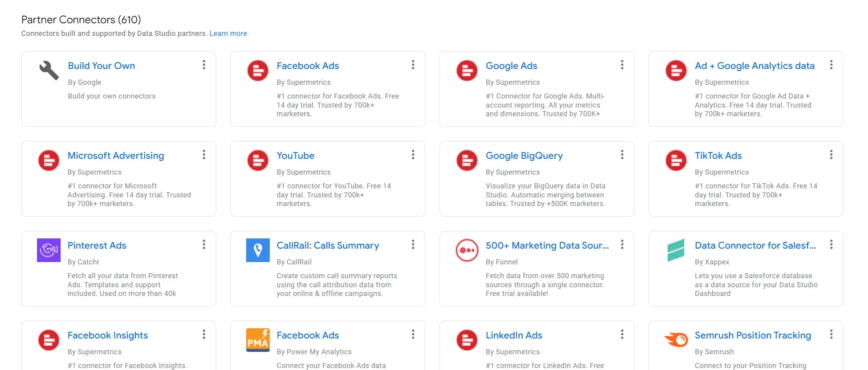Open more options for Data Connector for Salesforce
The width and height of the screenshot is (868, 370).
(x=831, y=244)
